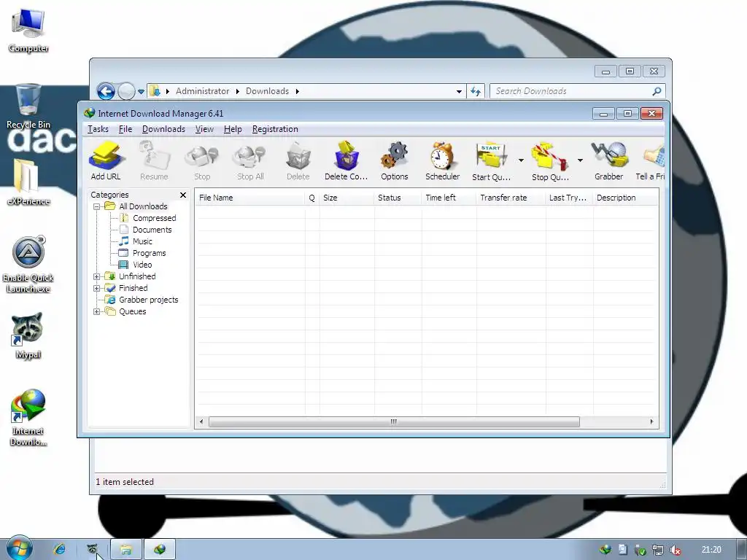Click the Add URL toolbar icon

(x=106, y=160)
